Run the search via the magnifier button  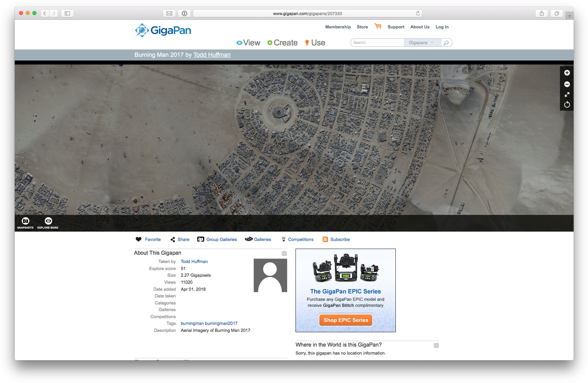click(x=446, y=42)
